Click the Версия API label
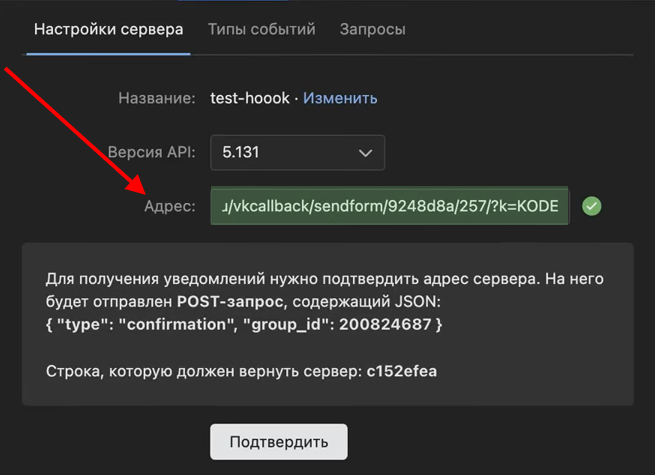Image resolution: width=655 pixels, height=475 pixels. (x=151, y=153)
